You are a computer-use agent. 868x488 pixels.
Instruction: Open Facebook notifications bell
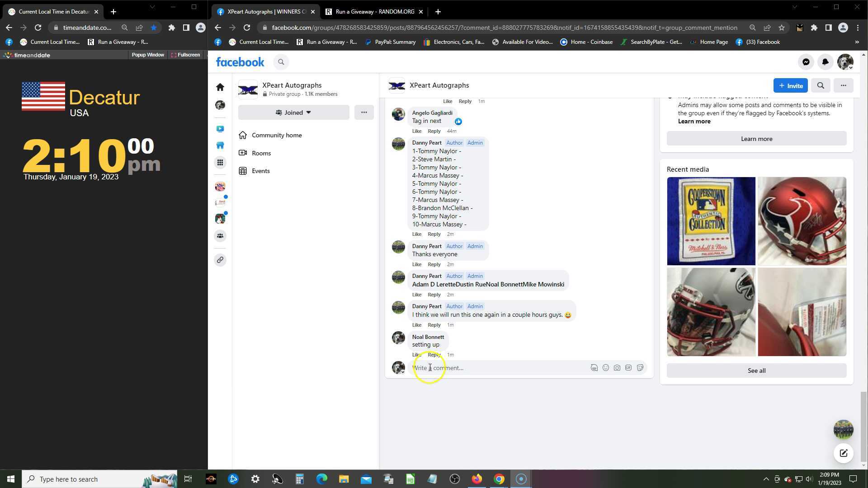coord(825,62)
